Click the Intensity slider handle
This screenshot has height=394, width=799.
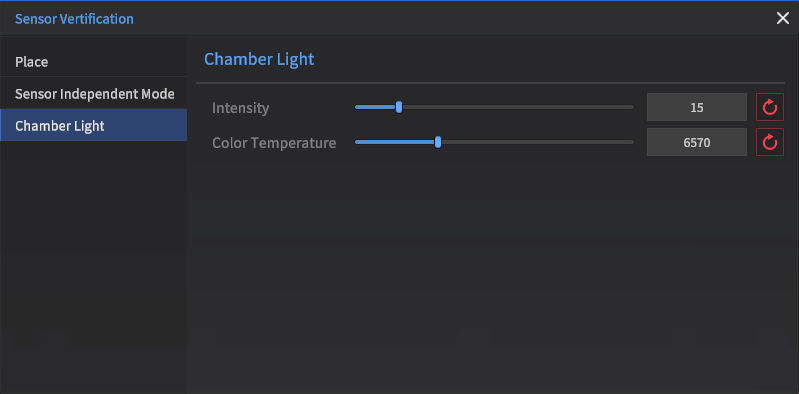(x=399, y=107)
